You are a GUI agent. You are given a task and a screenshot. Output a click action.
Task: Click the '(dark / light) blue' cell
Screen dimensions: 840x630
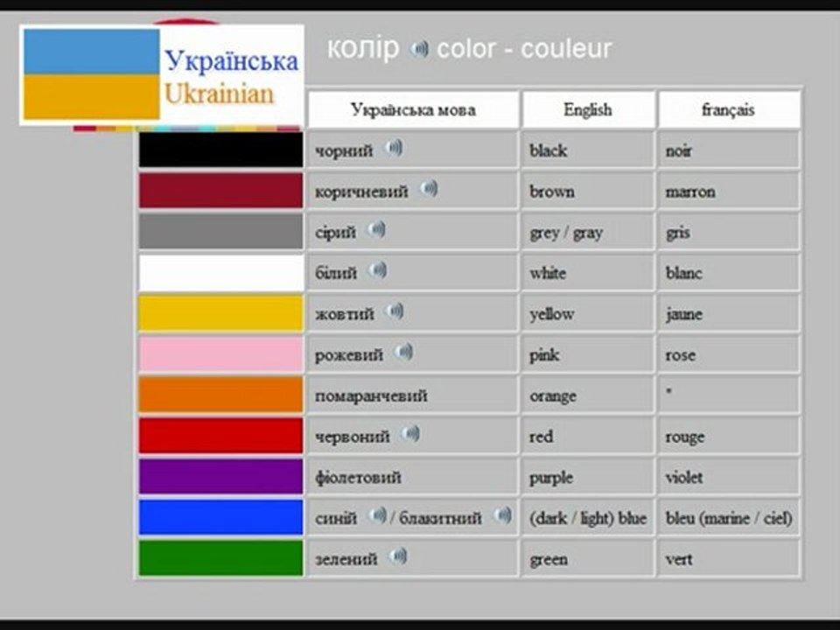click(588, 517)
